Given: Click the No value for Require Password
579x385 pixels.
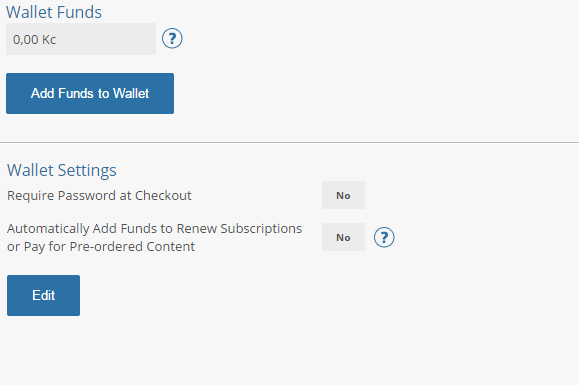Looking at the screenshot, I should (x=343, y=195).
